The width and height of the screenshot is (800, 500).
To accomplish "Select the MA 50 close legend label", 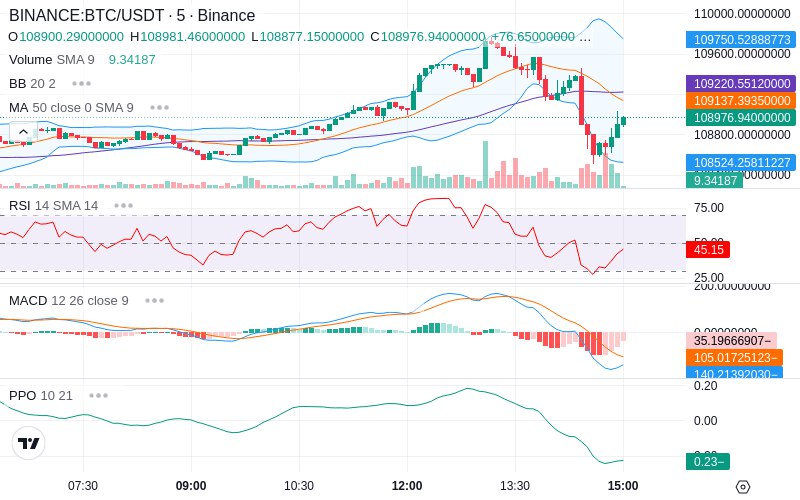I will (71, 108).
